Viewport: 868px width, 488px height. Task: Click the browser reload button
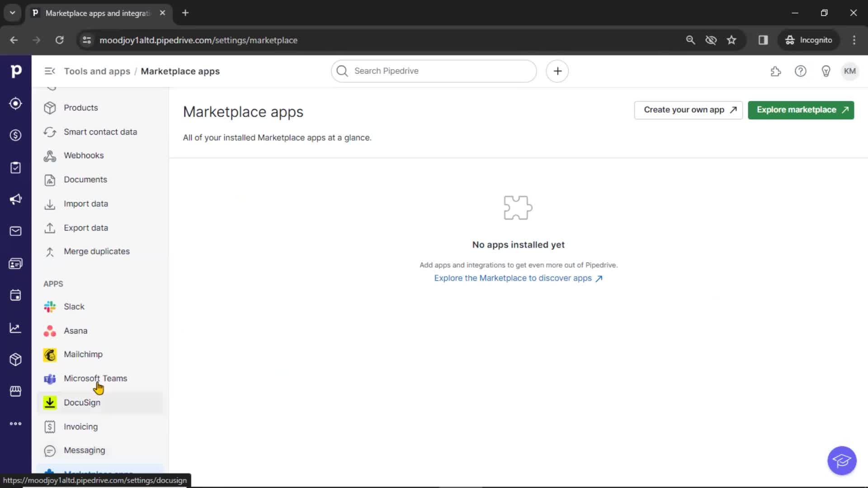[x=59, y=40]
